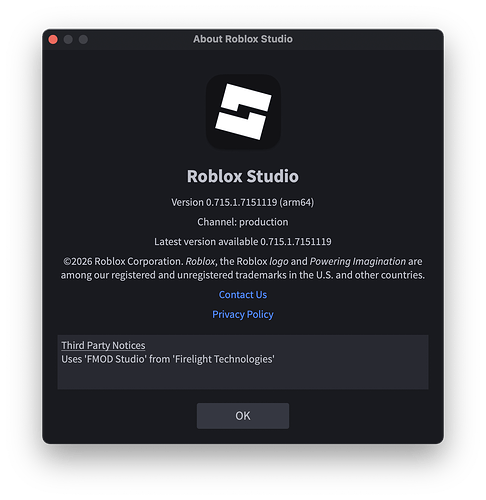Click the Latest version available line
The width and height of the screenshot is (486, 500).
pos(243,242)
